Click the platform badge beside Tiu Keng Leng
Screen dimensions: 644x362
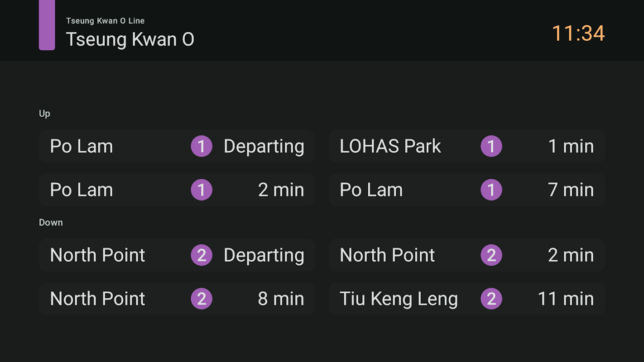click(x=491, y=299)
